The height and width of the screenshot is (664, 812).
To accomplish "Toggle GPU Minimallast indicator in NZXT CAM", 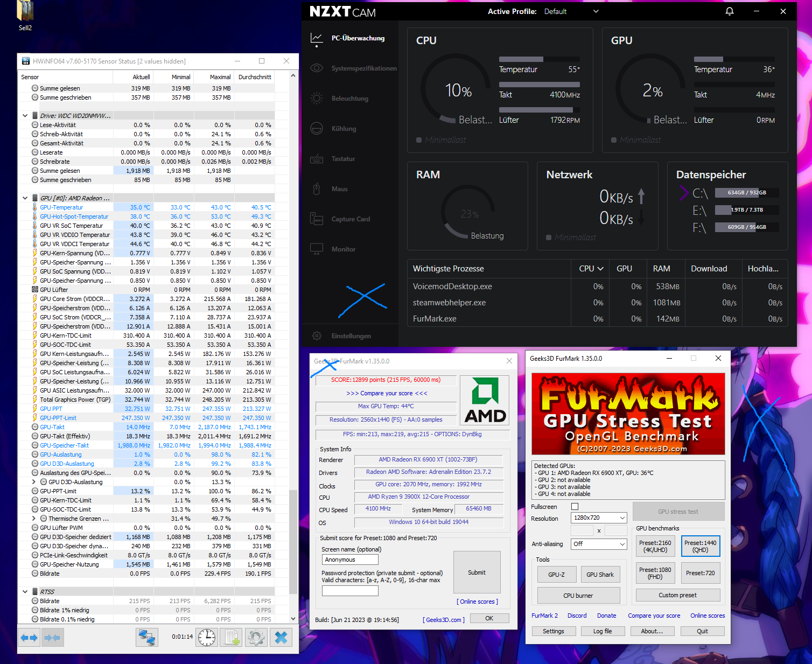I will pyautogui.click(x=614, y=140).
